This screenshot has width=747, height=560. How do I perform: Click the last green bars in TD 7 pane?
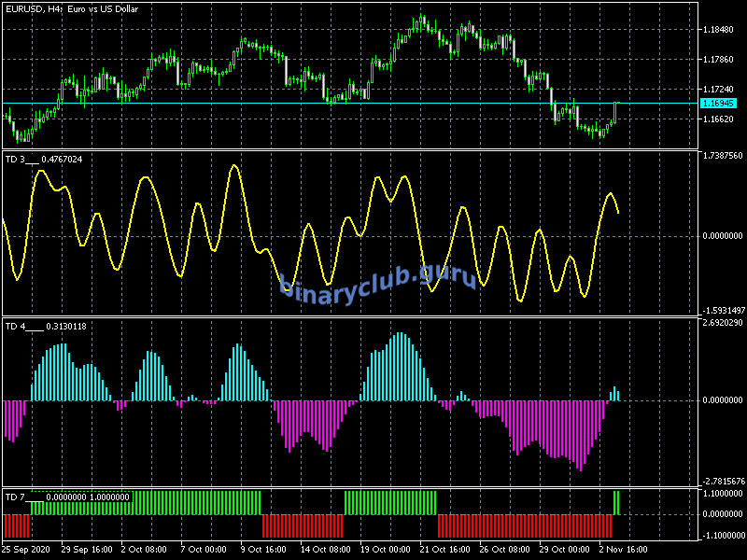point(616,502)
